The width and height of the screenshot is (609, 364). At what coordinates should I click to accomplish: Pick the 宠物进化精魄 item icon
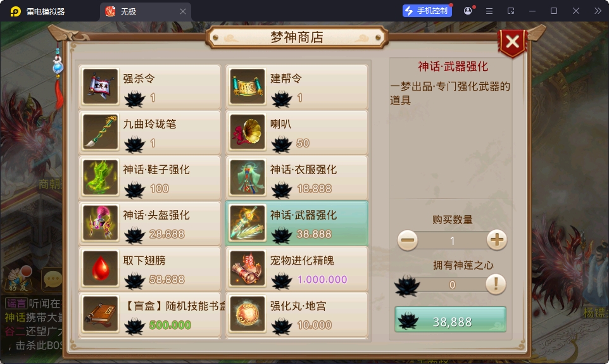point(248,268)
